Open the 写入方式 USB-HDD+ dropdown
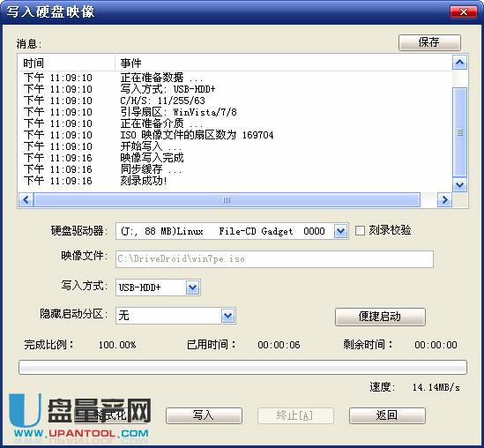Viewport: 484px width, 448px height. [193, 287]
